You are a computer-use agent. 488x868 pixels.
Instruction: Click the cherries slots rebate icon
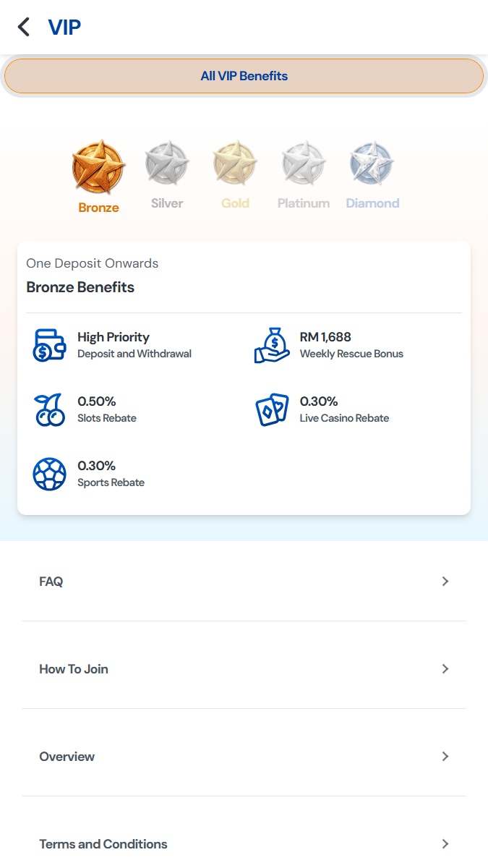[x=49, y=409]
